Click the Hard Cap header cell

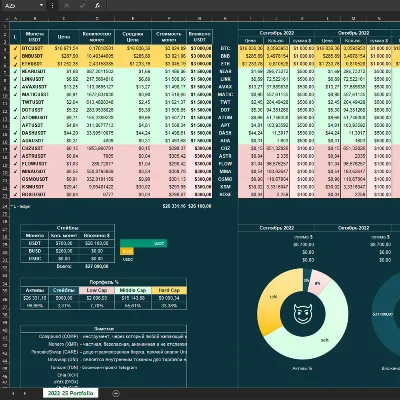pos(169,290)
